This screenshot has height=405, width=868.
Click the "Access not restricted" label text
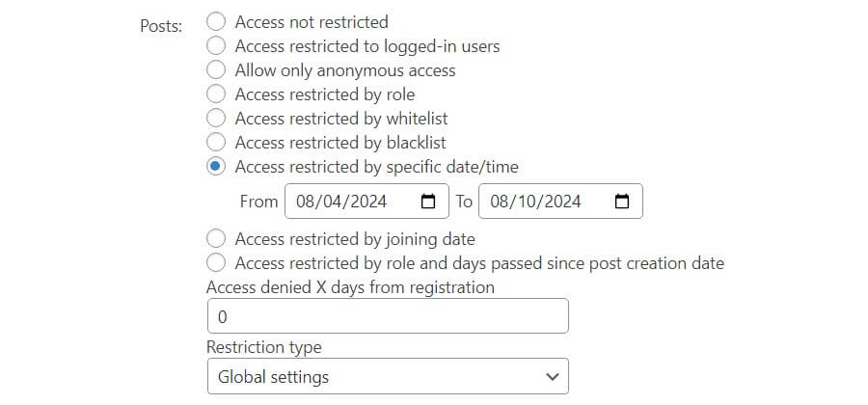(x=312, y=21)
